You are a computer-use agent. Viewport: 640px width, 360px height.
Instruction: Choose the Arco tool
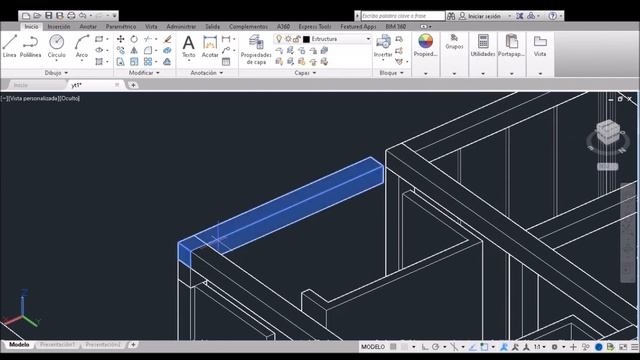82,46
